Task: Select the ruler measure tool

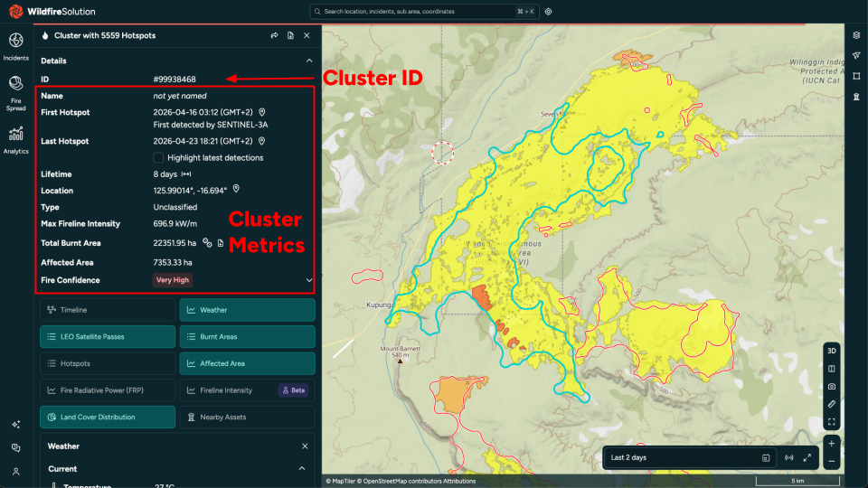Action: tap(832, 404)
